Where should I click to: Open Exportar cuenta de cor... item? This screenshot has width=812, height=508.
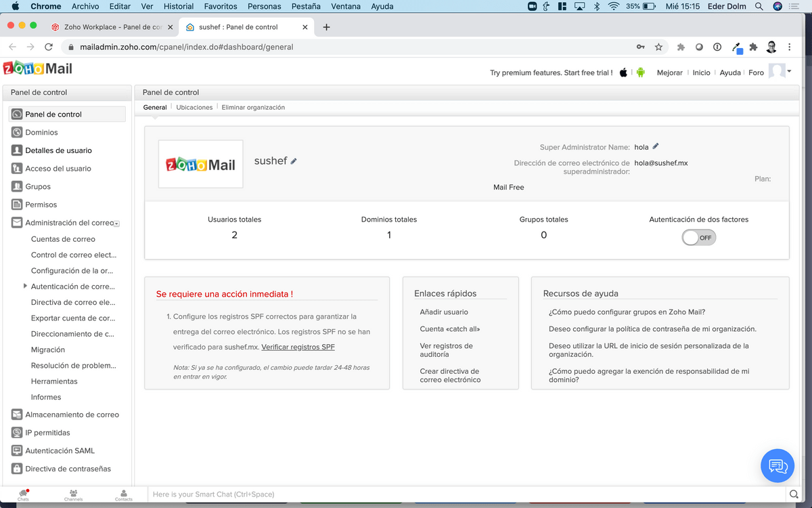[x=73, y=318]
